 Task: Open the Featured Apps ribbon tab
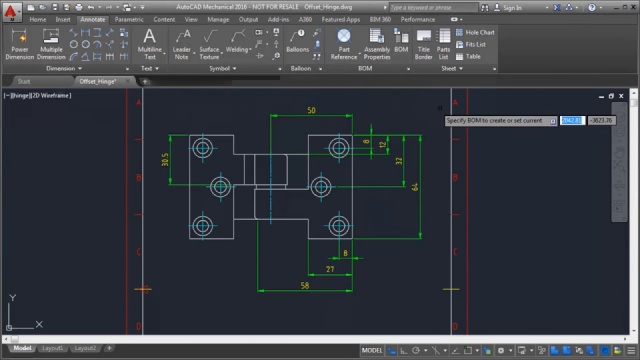[x=341, y=19]
